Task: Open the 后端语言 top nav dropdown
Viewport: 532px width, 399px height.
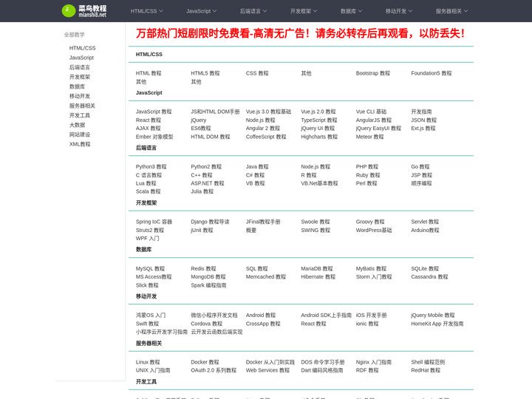Action: [253, 11]
